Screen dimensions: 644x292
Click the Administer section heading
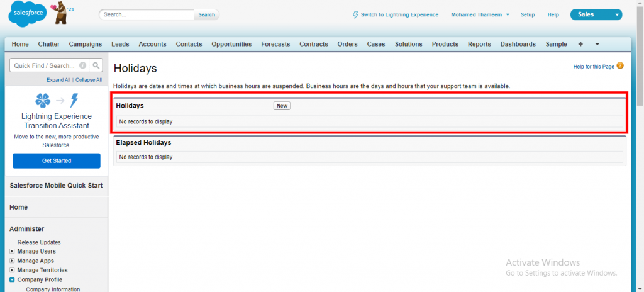pos(26,228)
